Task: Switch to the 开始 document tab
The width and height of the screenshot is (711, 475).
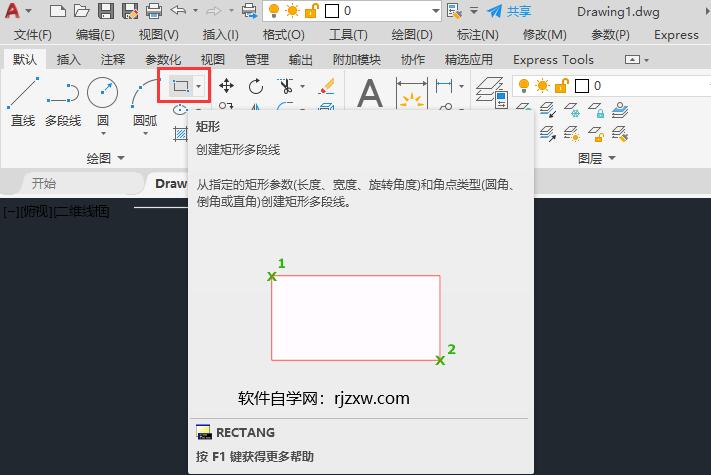Action: [x=44, y=184]
